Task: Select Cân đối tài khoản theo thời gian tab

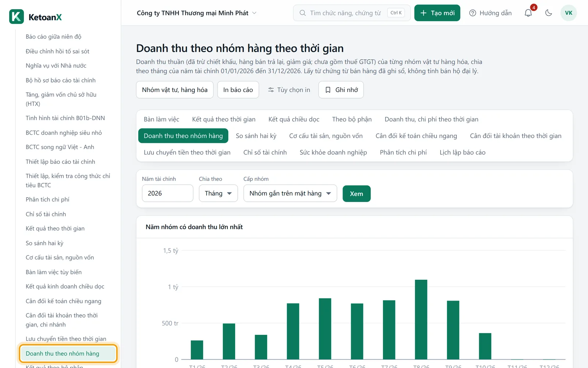Action: [516, 136]
